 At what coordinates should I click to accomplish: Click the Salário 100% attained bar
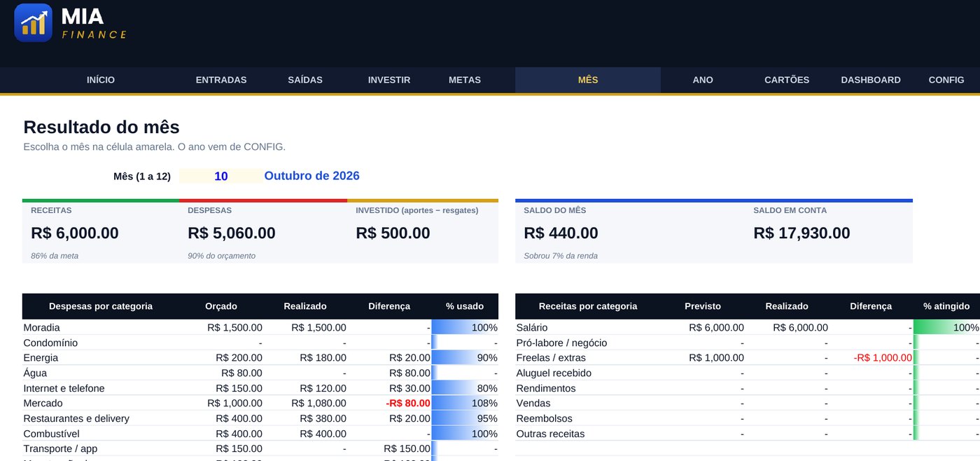tap(946, 327)
